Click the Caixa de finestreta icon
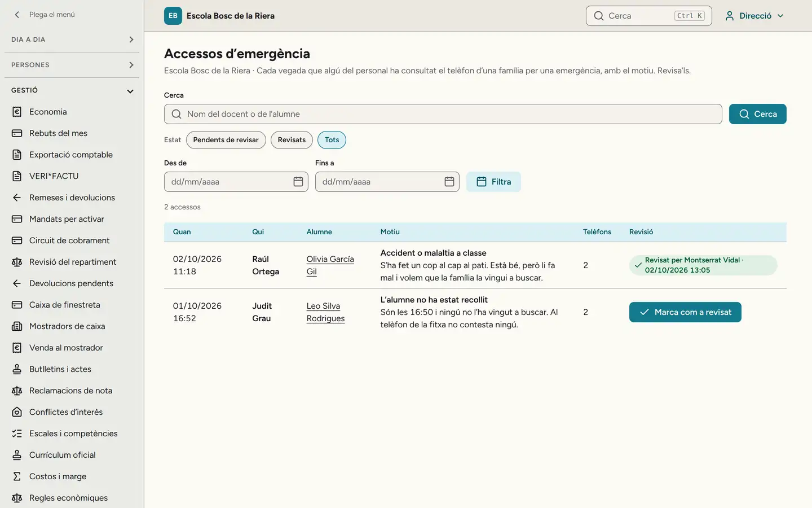812x508 pixels. (x=17, y=305)
